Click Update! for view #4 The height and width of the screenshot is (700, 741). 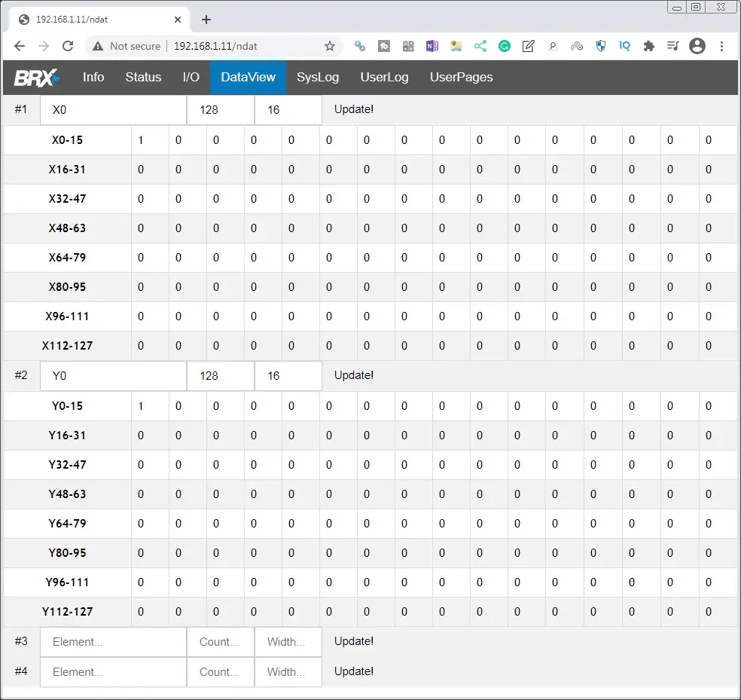(354, 671)
